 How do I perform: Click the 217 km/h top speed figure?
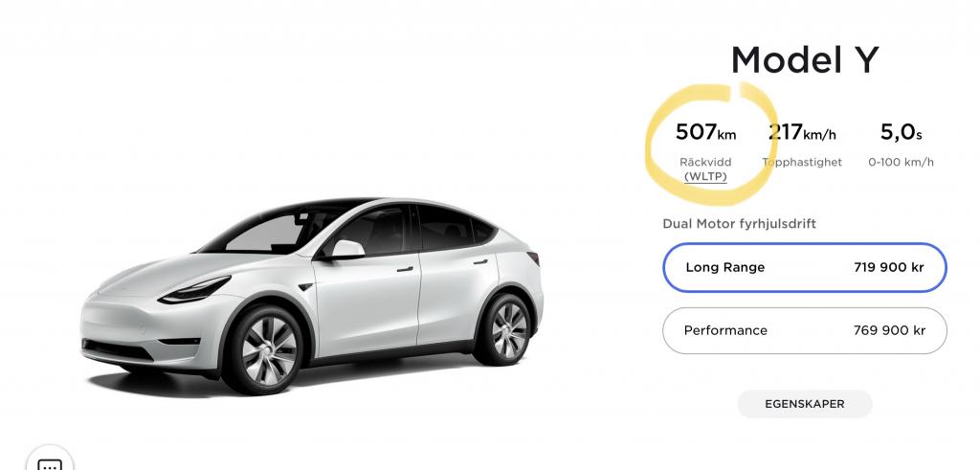coord(802,132)
